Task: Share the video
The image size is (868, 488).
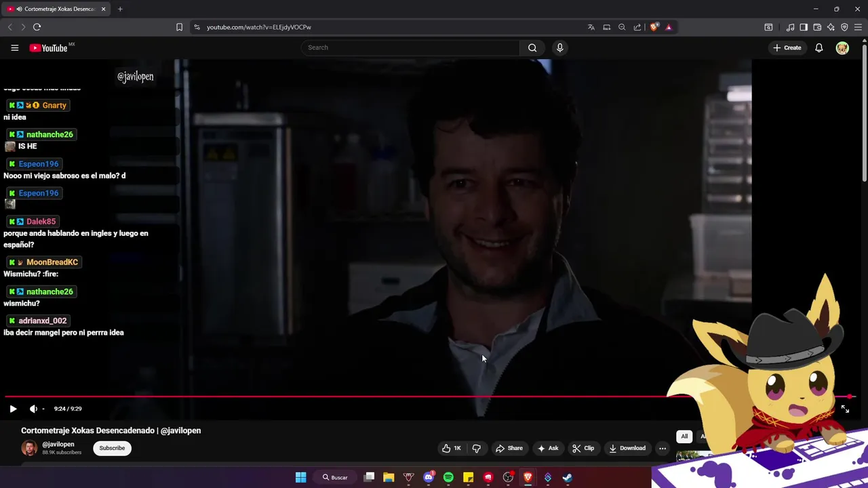Action: [509, 448]
